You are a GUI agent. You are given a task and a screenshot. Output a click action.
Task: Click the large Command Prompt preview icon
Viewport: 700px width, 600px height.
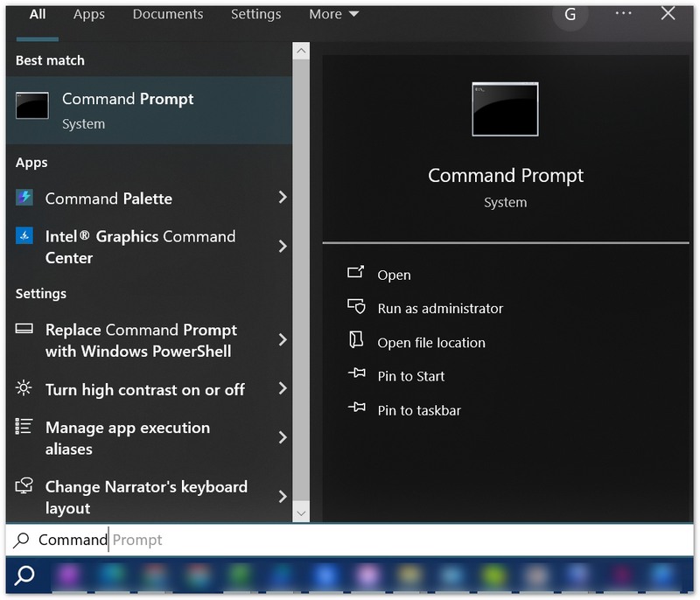tap(505, 108)
